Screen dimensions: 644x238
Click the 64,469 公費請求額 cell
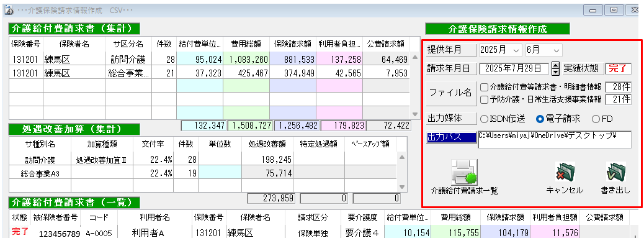(x=386, y=59)
